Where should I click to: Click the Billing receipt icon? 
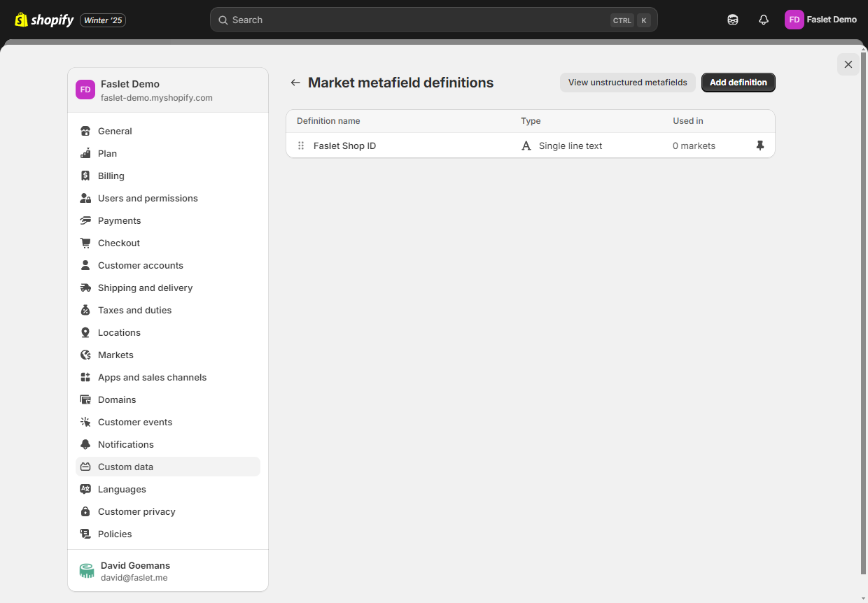[85, 176]
